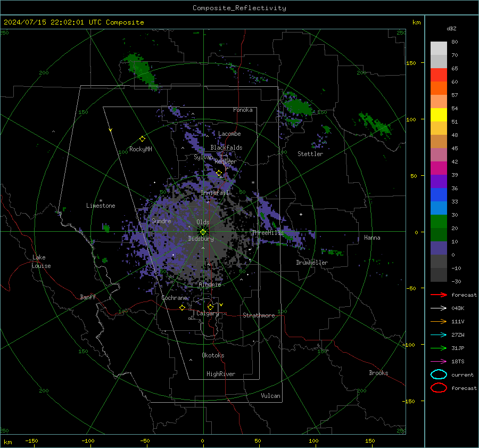479x448 pixels.
Task: Select the light gray 80 dBZ swatch
Action: point(439,48)
